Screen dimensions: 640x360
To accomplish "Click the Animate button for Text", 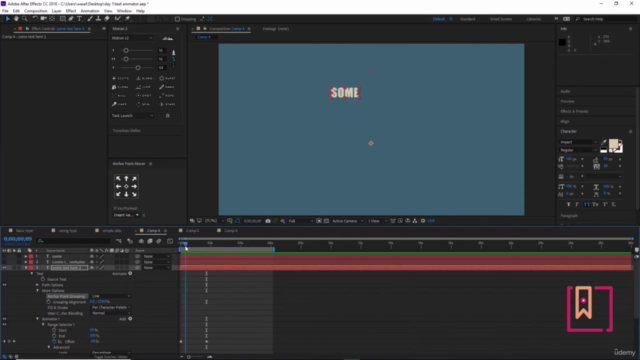I will pos(122,273).
